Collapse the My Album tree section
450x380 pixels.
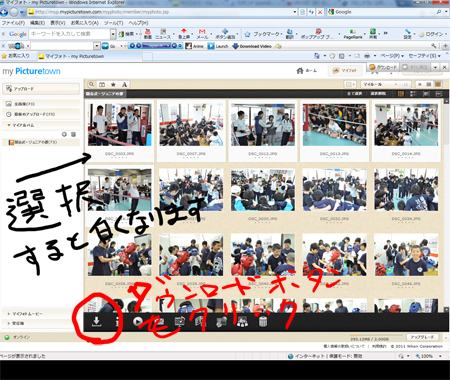pos(8,125)
